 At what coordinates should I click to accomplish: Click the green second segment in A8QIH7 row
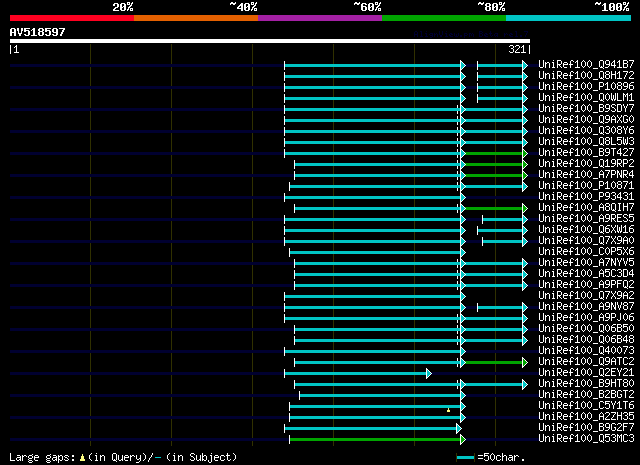(x=495, y=209)
